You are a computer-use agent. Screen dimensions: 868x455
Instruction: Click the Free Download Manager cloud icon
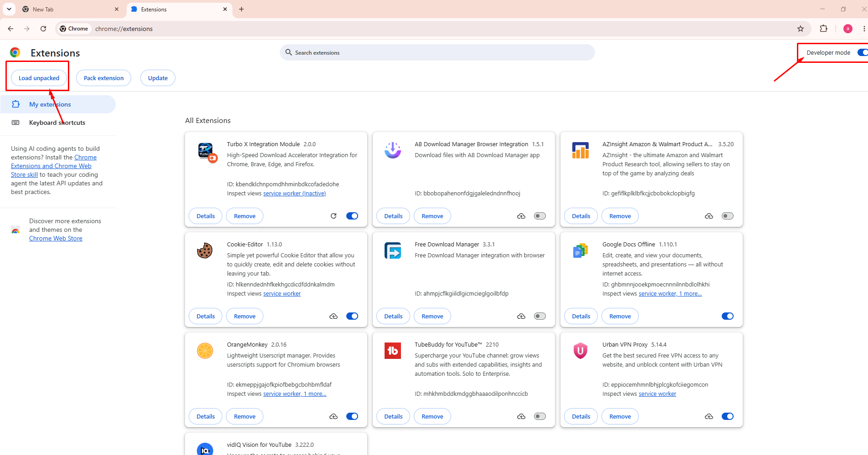521,316
